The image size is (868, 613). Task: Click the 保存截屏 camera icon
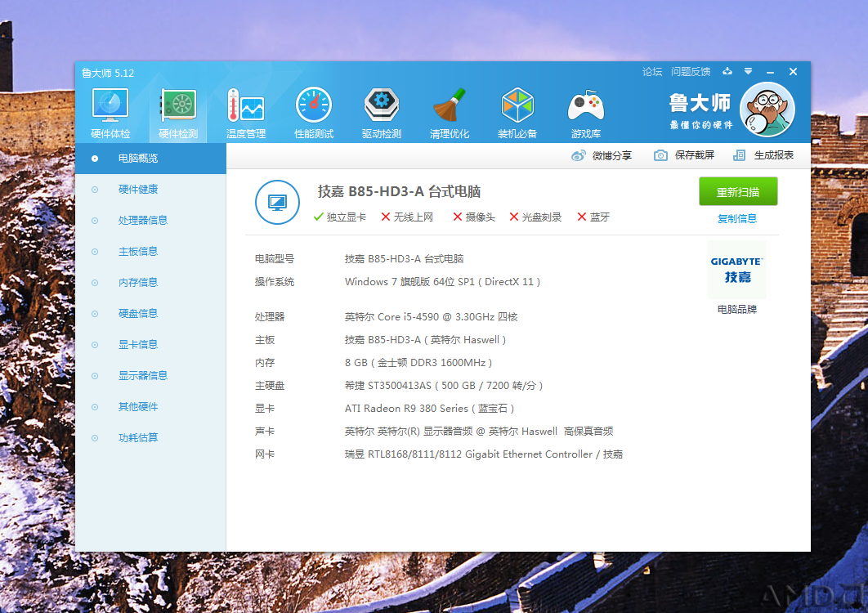point(660,155)
